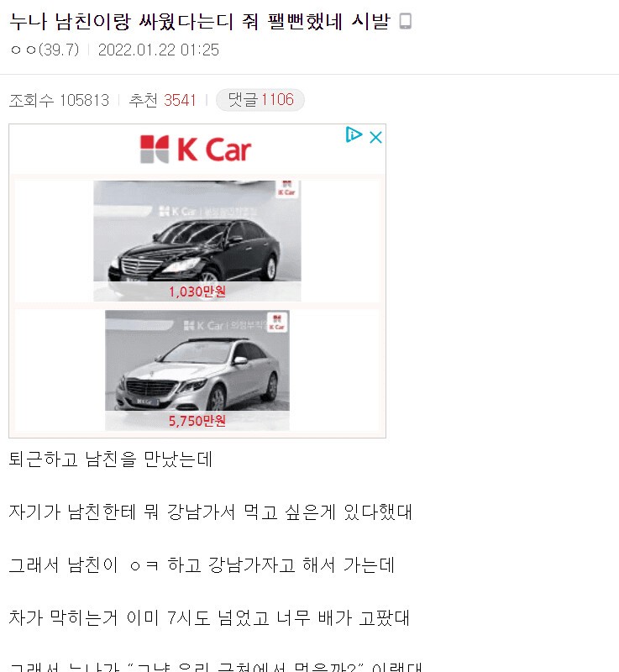Click the small K Car badge on black sedan
This screenshot has height=672, width=619.
pyautogui.click(x=286, y=188)
